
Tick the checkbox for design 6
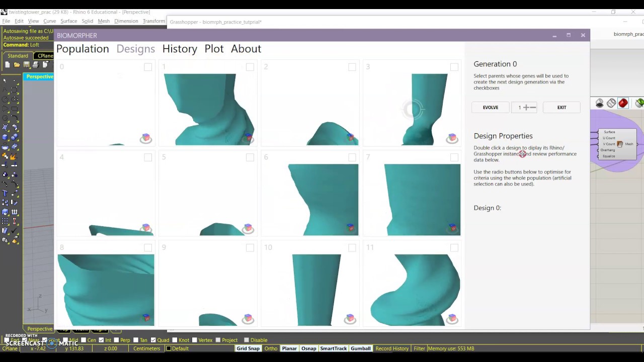coord(352,157)
